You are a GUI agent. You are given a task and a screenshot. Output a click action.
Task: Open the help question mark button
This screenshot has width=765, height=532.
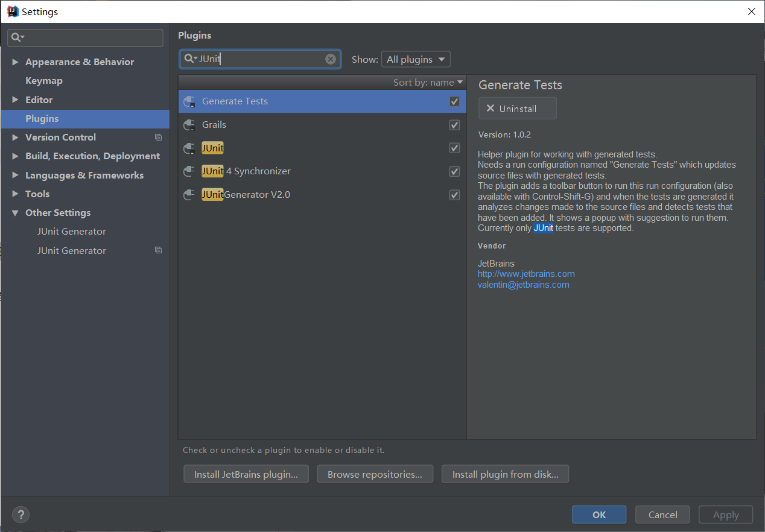21,515
